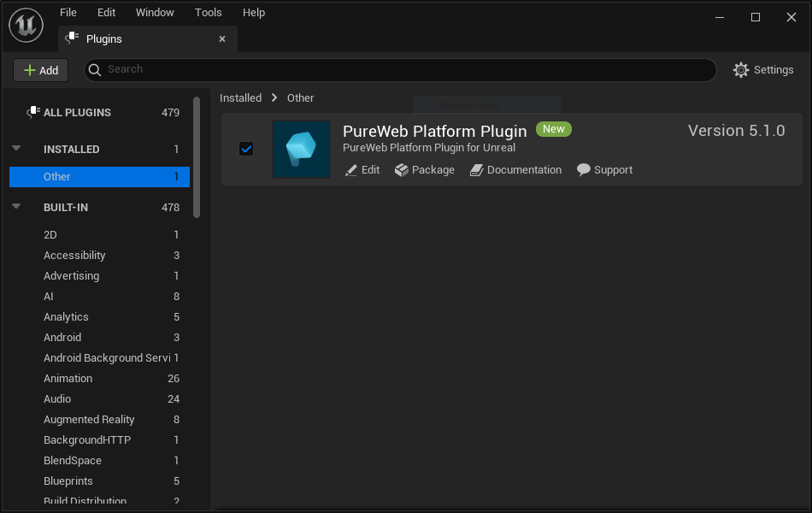The height and width of the screenshot is (513, 812).
Task: Click the All Plugins plug icon
Action: point(33,112)
